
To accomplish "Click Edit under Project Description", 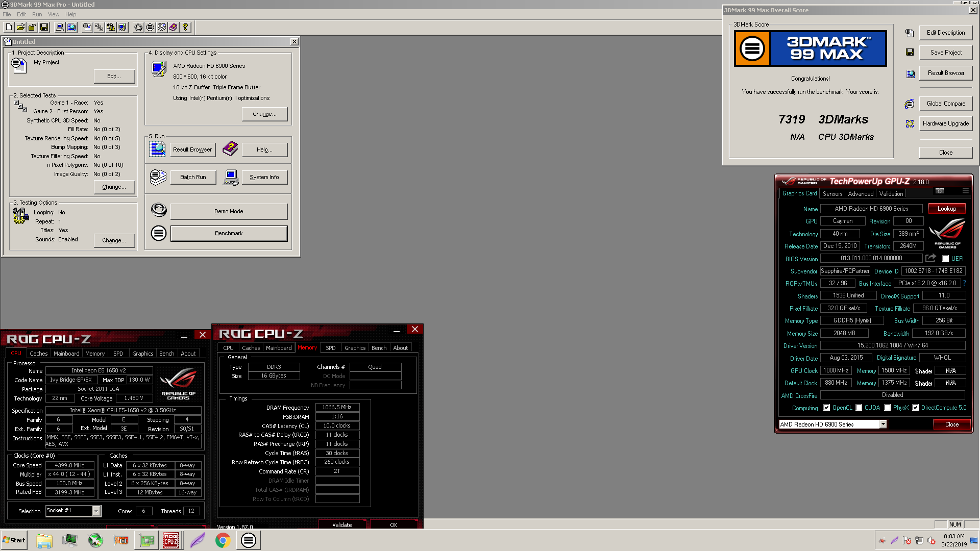I will tap(114, 76).
